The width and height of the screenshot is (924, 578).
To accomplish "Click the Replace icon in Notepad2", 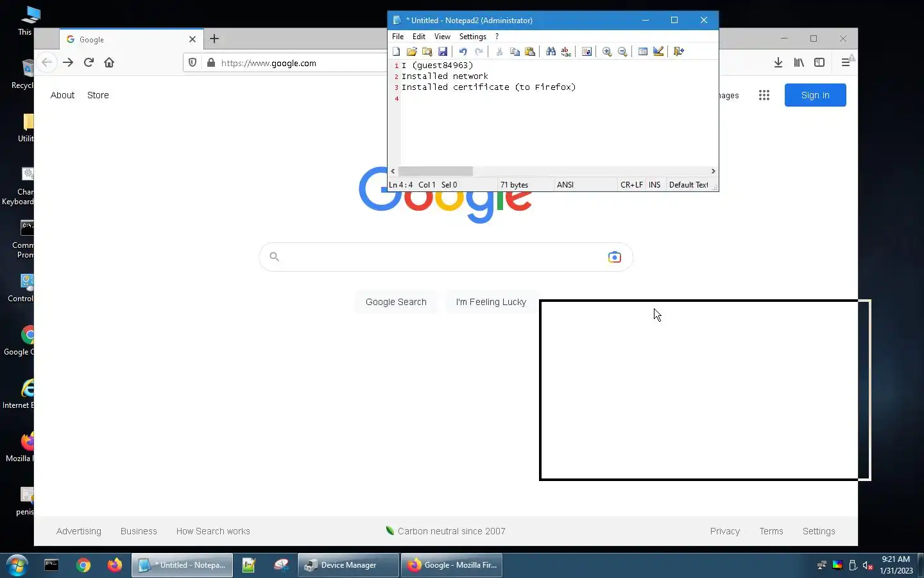I will 566,51.
